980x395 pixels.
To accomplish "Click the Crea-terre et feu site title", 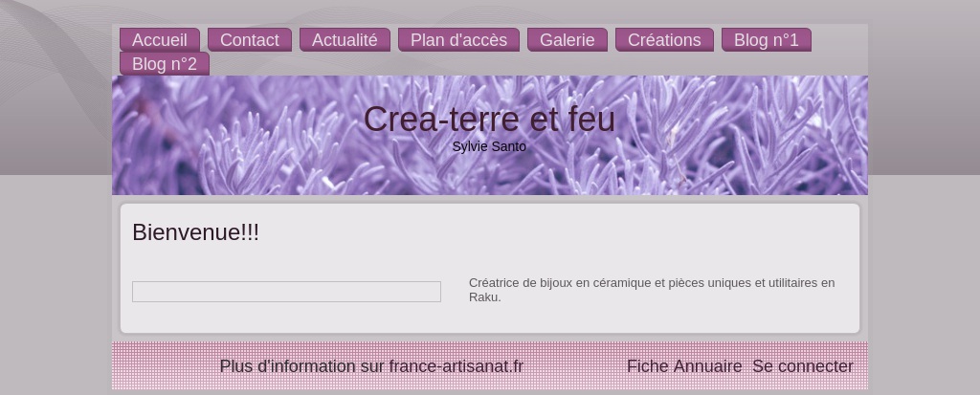I will 489,119.
